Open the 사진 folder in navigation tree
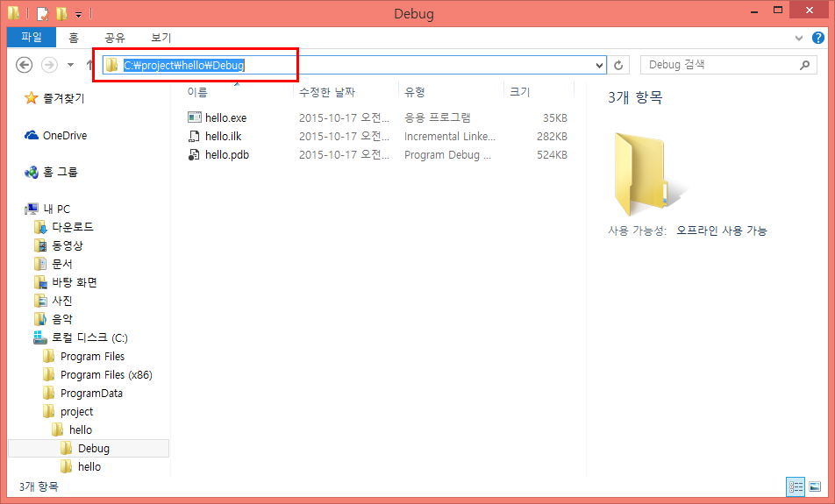The image size is (835, 504). [61, 301]
